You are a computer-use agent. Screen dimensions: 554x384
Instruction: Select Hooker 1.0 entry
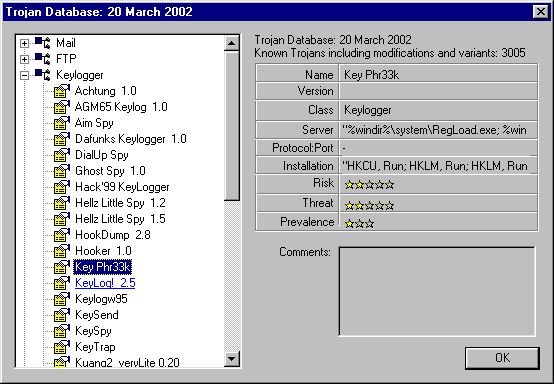103,251
